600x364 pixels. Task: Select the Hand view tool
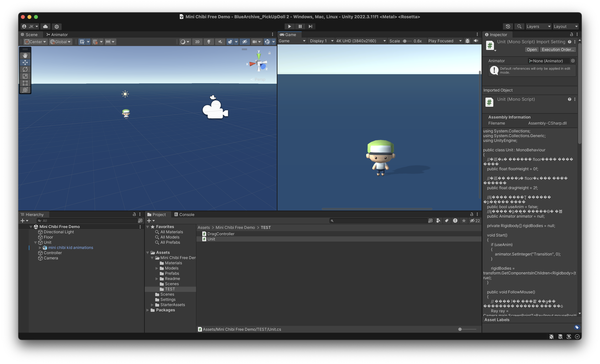(25, 55)
